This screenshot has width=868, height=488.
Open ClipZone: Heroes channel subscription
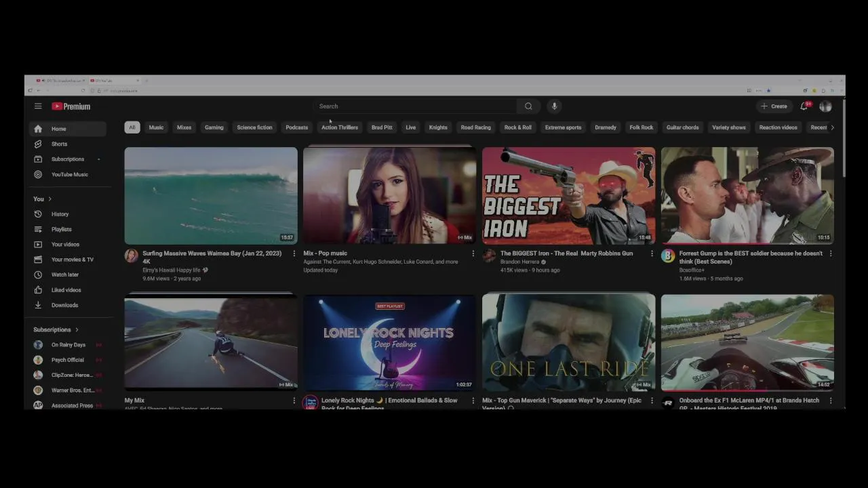click(x=68, y=375)
